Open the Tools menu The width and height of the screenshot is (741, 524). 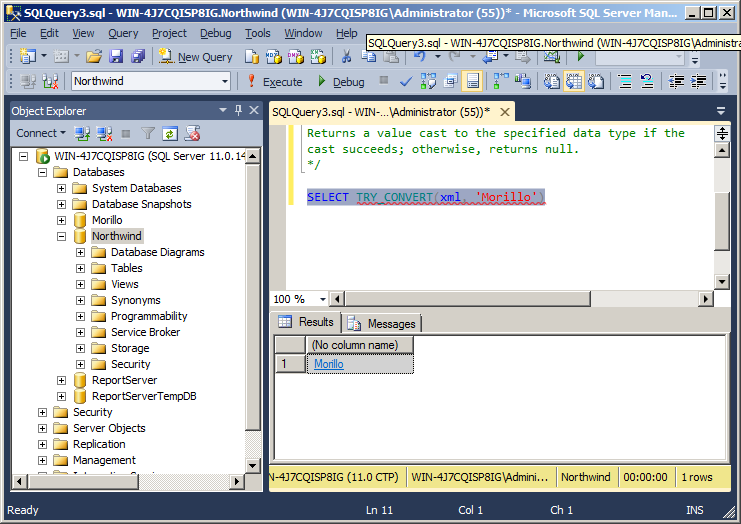[x=258, y=33]
